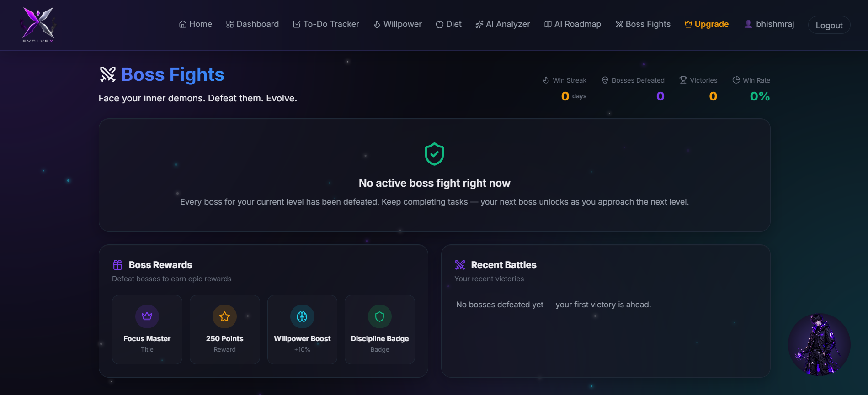This screenshot has width=868, height=395.
Task: Click the Logout button
Action: (829, 25)
